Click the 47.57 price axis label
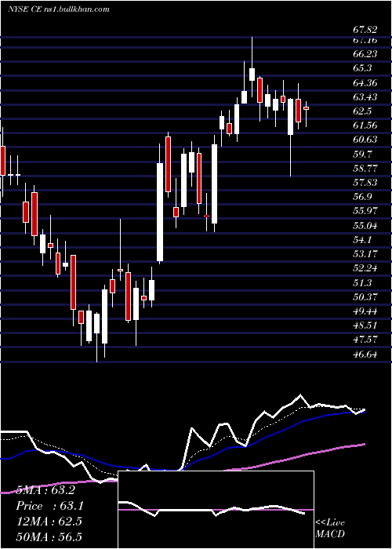 (x=365, y=340)
